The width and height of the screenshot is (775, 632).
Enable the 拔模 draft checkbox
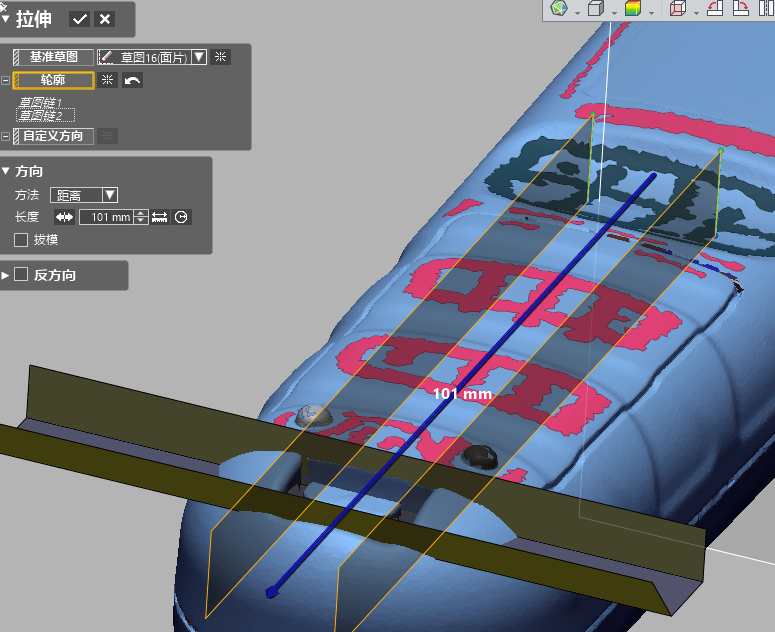(21, 240)
